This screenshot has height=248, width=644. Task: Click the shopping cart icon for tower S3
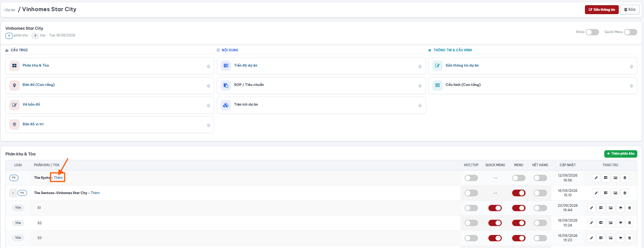click(x=620, y=238)
